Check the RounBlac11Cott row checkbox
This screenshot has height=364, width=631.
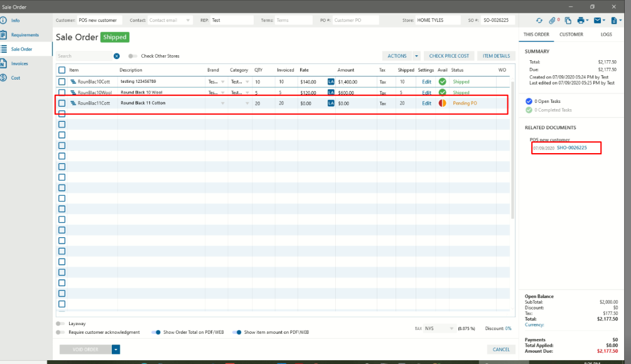[x=62, y=103]
